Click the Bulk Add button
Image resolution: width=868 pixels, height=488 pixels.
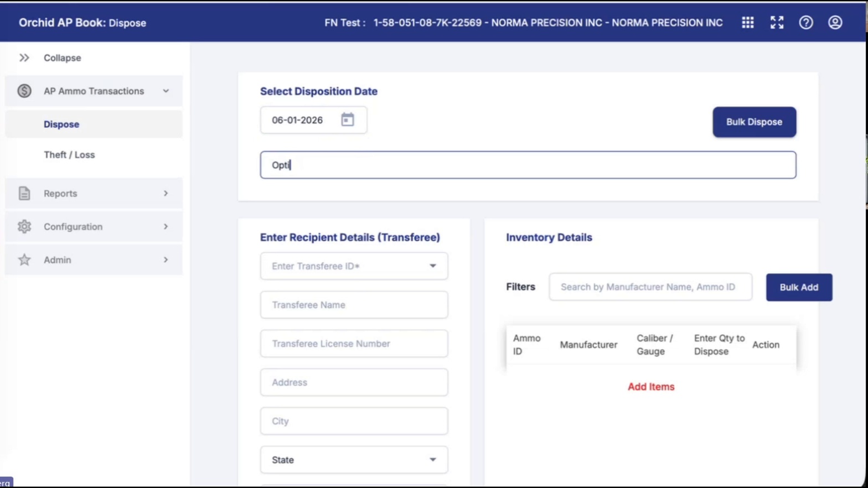[x=799, y=287]
